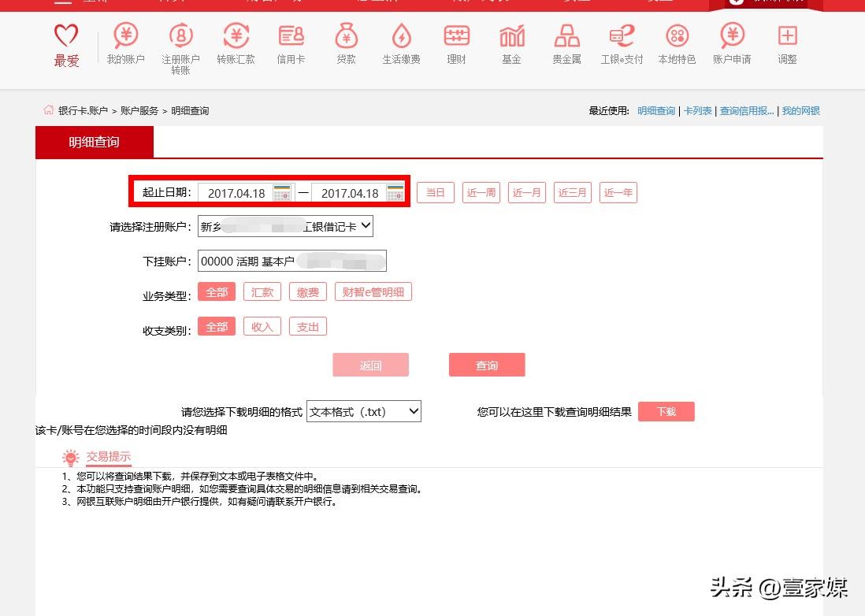
Task: Open calendar picker for start date
Action: pyautogui.click(x=282, y=193)
